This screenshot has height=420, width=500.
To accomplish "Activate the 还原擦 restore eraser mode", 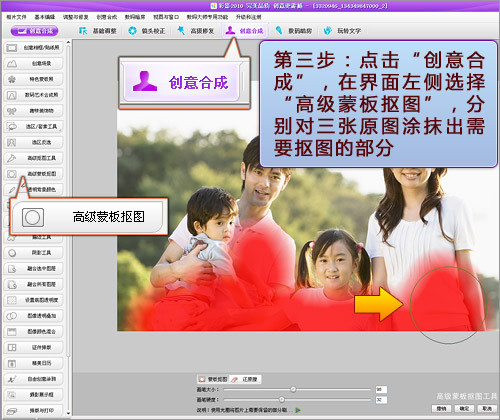I will tap(245, 379).
